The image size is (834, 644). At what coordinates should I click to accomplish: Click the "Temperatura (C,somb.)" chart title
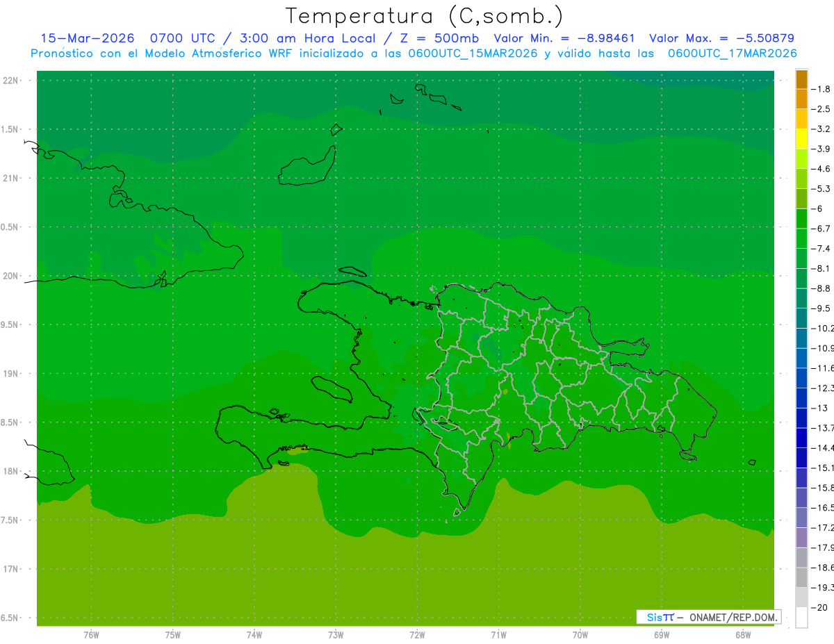(x=425, y=16)
